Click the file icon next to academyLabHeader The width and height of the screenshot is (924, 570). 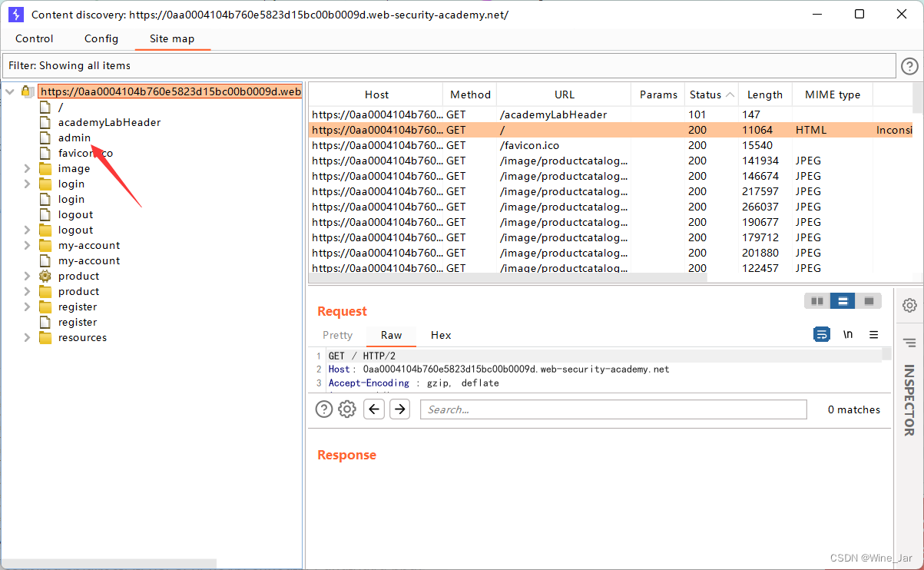tap(45, 122)
